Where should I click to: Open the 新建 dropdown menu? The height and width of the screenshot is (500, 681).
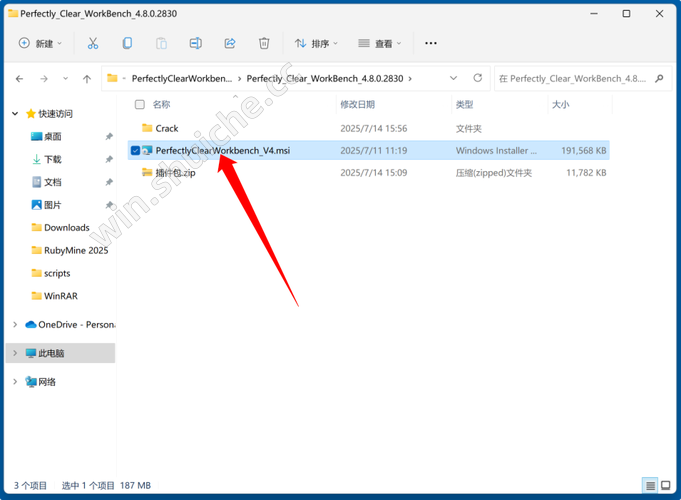[x=40, y=43]
